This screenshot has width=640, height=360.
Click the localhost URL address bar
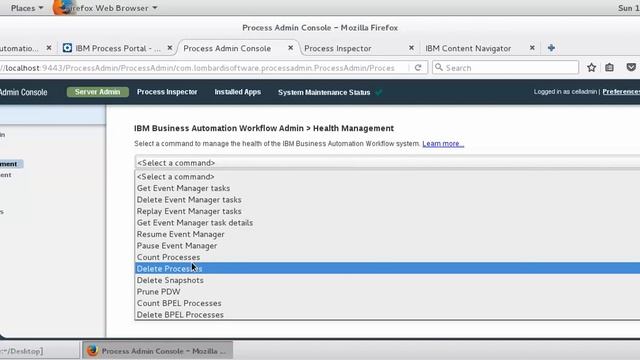click(204, 68)
